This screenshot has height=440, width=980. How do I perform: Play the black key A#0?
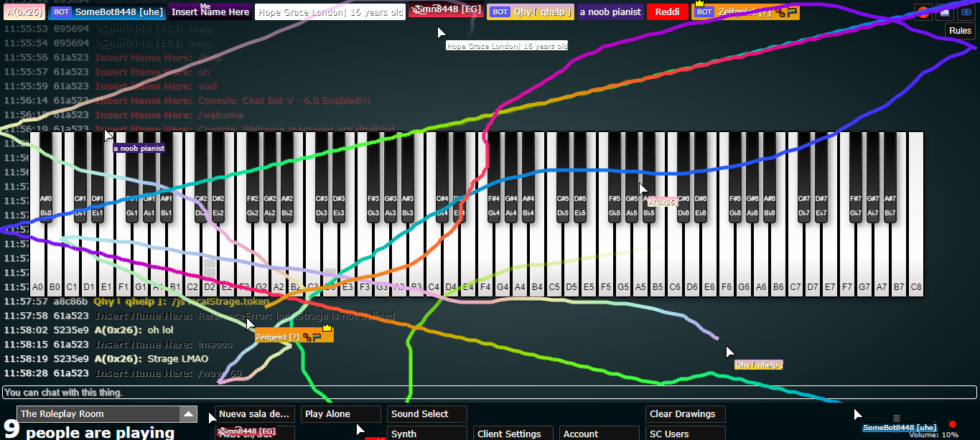tap(46, 176)
